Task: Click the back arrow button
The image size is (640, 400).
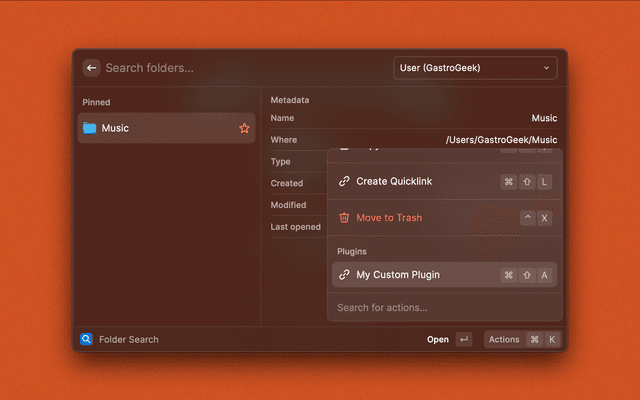Action: (91, 68)
